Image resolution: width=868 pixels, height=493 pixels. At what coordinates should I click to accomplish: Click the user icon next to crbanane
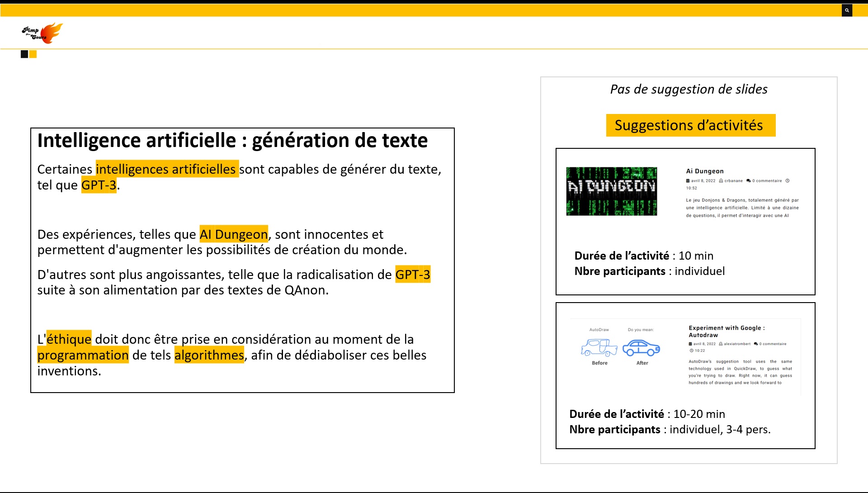(721, 181)
